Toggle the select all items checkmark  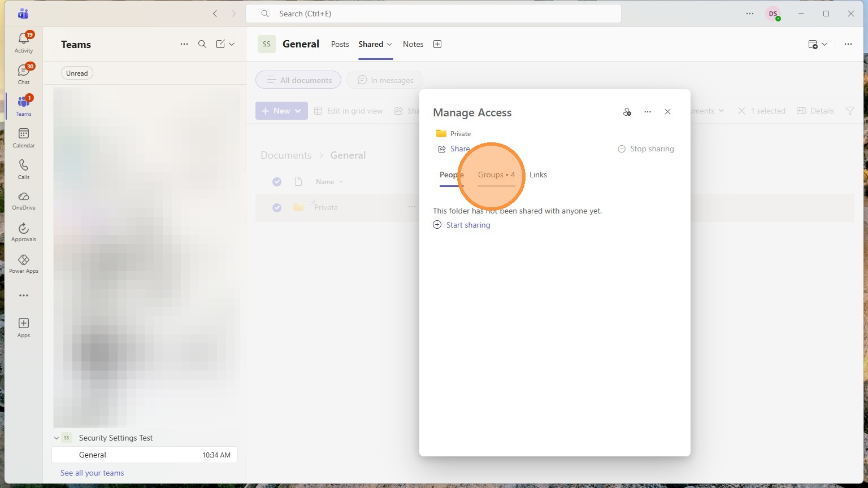[277, 181]
